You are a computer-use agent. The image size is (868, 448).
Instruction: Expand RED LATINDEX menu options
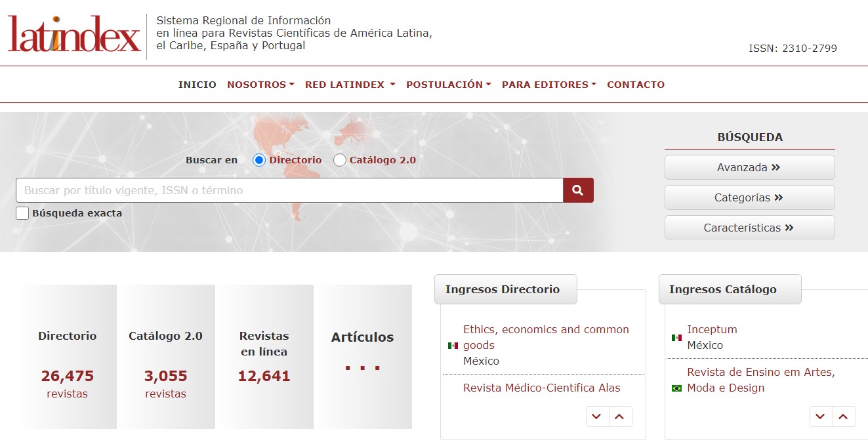pyautogui.click(x=350, y=84)
